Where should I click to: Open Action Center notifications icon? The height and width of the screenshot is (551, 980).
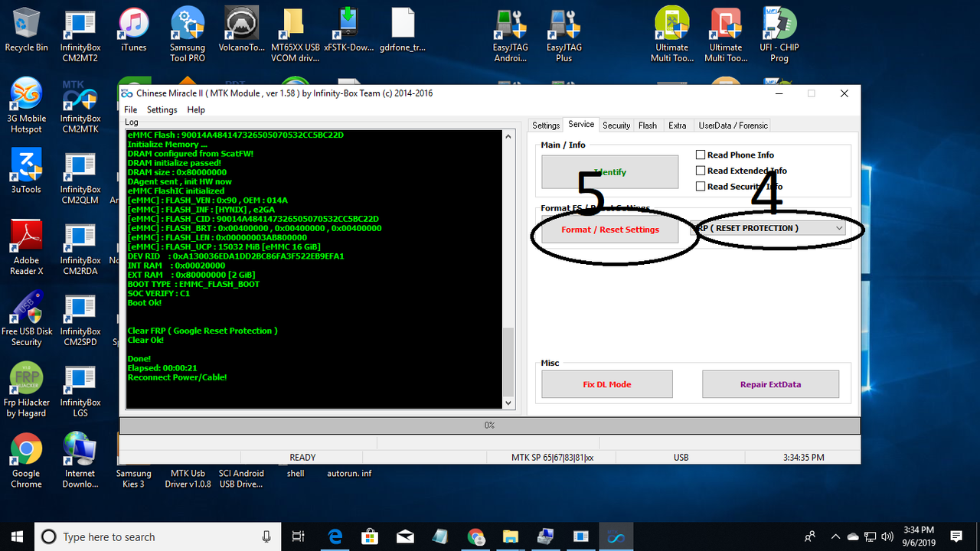click(x=956, y=536)
